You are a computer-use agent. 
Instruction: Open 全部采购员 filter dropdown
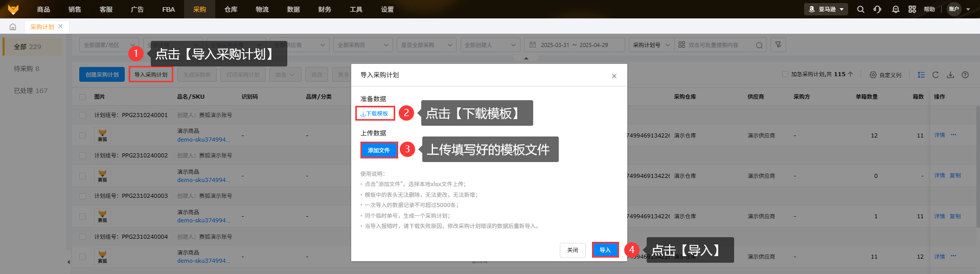pyautogui.click(x=363, y=45)
